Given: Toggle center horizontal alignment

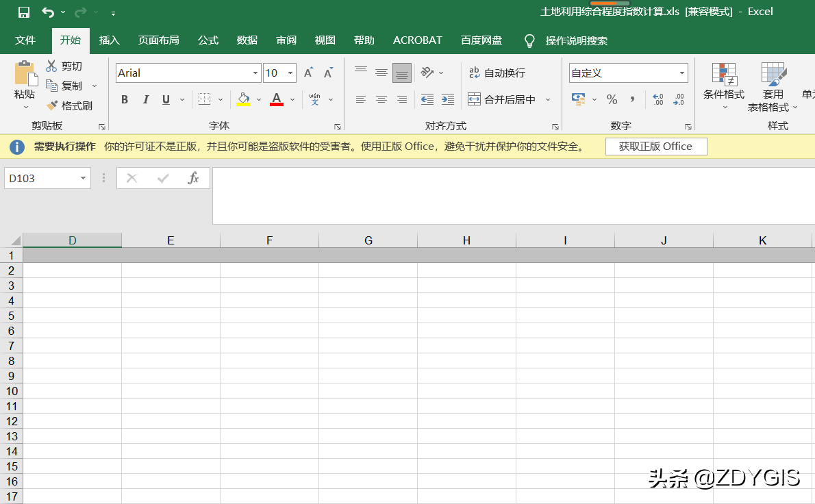Looking at the screenshot, I should tap(381, 99).
